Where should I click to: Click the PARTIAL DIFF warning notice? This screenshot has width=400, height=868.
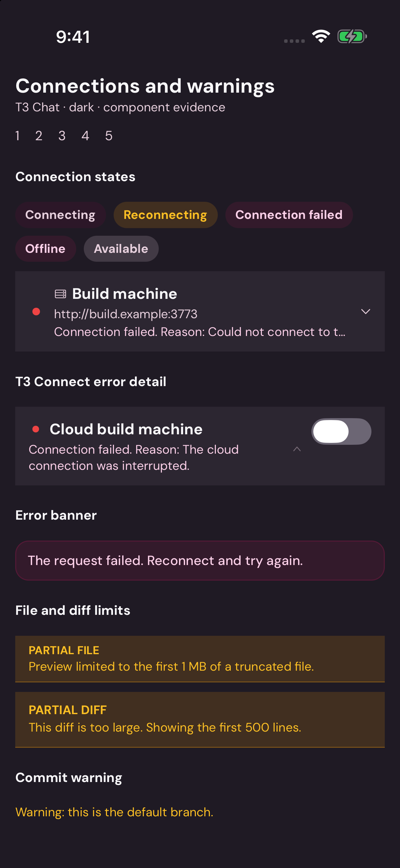tap(200, 720)
